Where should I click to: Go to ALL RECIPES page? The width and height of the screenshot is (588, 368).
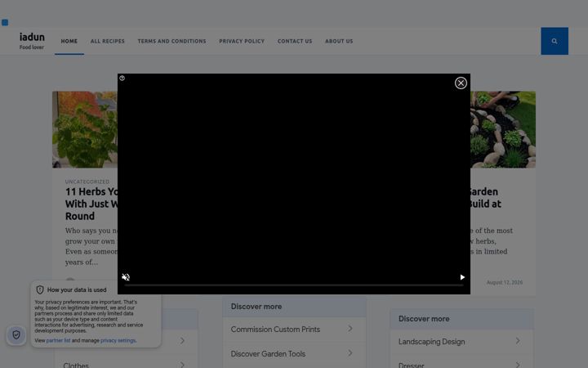[107, 41]
